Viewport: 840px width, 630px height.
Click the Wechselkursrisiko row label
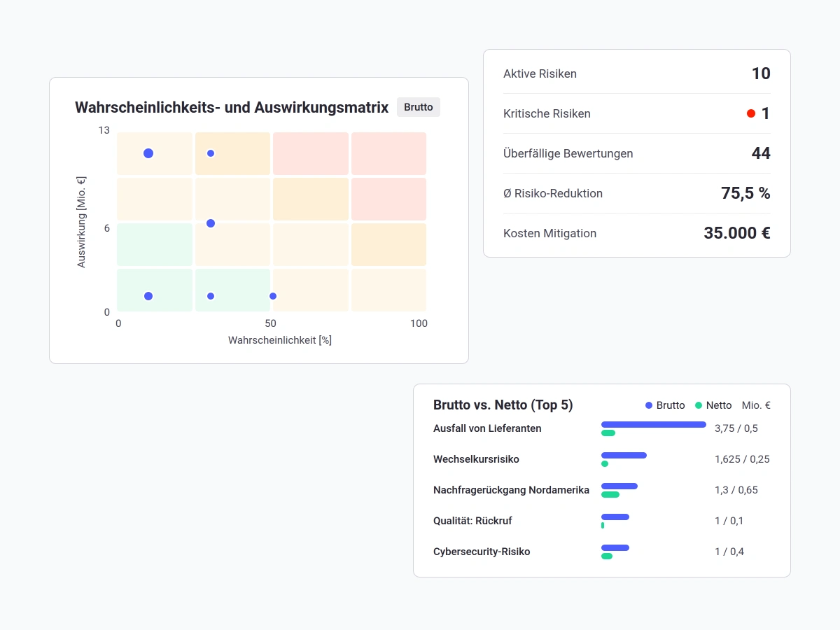tap(476, 459)
